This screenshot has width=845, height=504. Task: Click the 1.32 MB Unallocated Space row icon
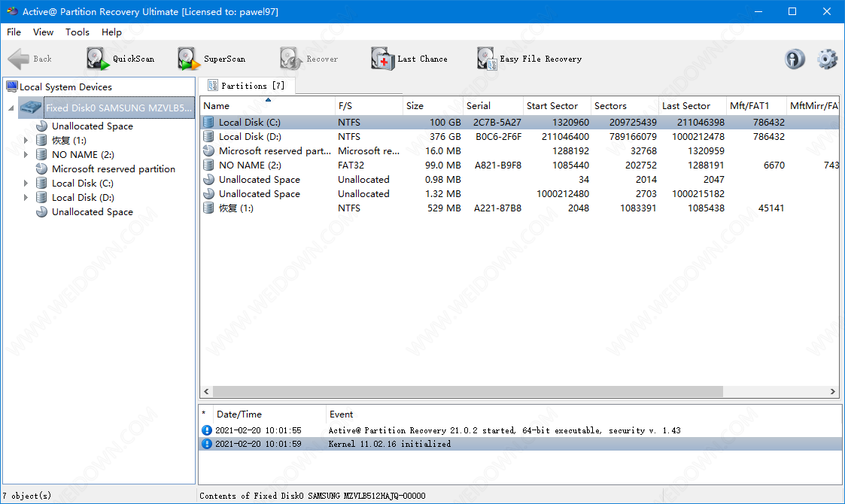[208, 193]
